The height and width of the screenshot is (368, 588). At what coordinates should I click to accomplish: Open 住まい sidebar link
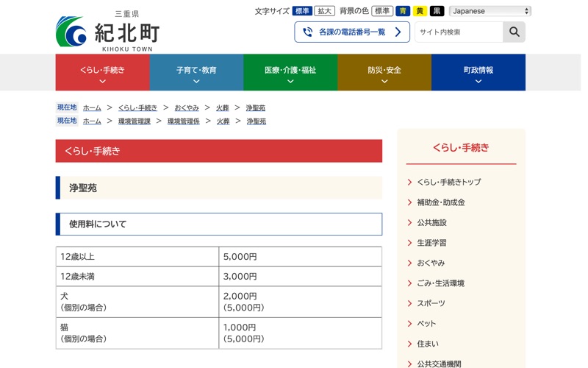428,344
